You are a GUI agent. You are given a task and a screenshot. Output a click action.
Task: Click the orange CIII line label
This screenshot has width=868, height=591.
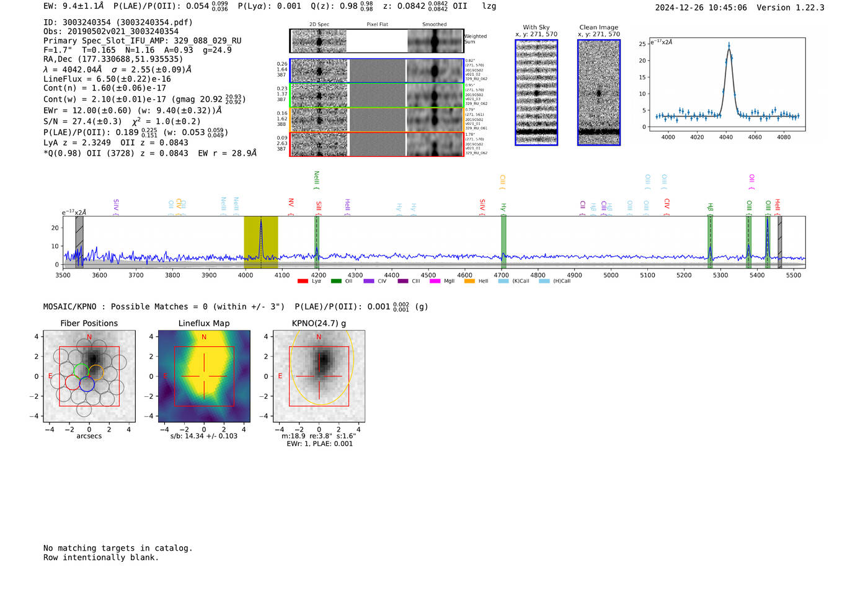tap(502, 182)
